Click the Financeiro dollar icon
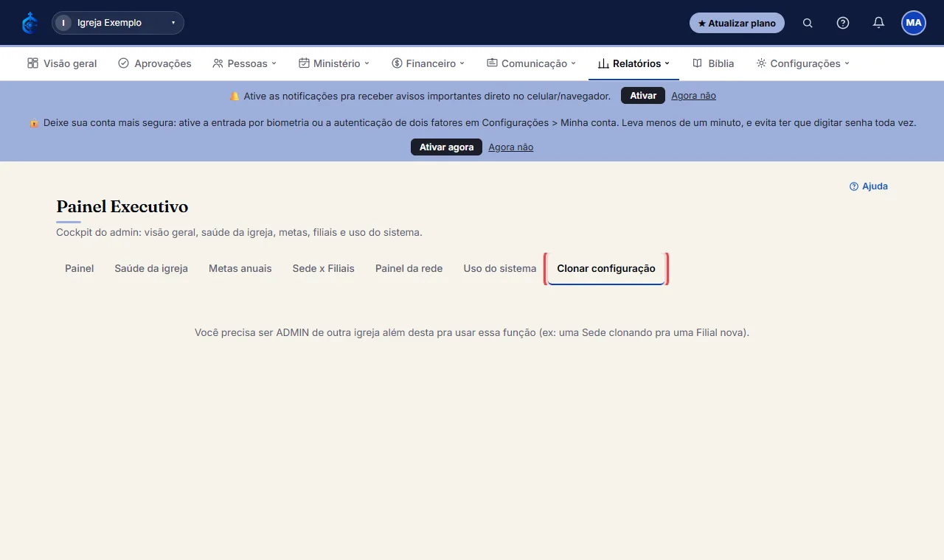 397,63
